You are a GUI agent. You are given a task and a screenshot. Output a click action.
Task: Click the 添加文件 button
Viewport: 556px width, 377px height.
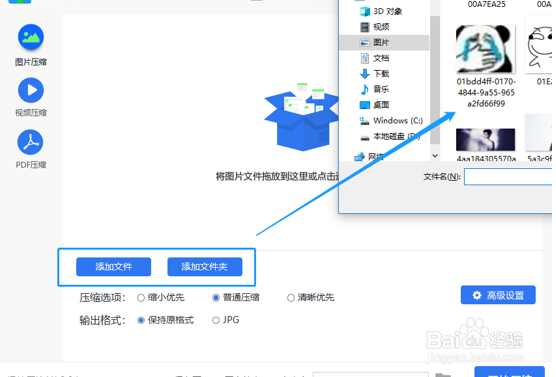tap(113, 267)
